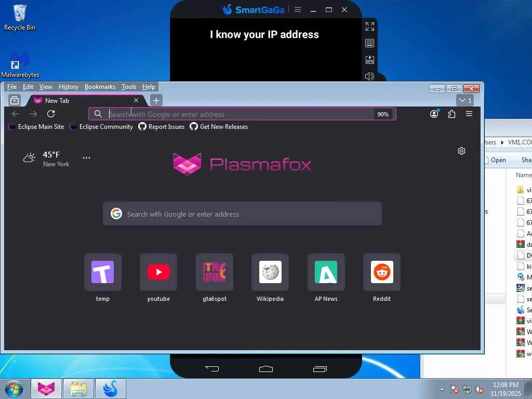Open the Eclipse Main Site bookmark
The height and width of the screenshot is (399, 532).
(x=36, y=127)
